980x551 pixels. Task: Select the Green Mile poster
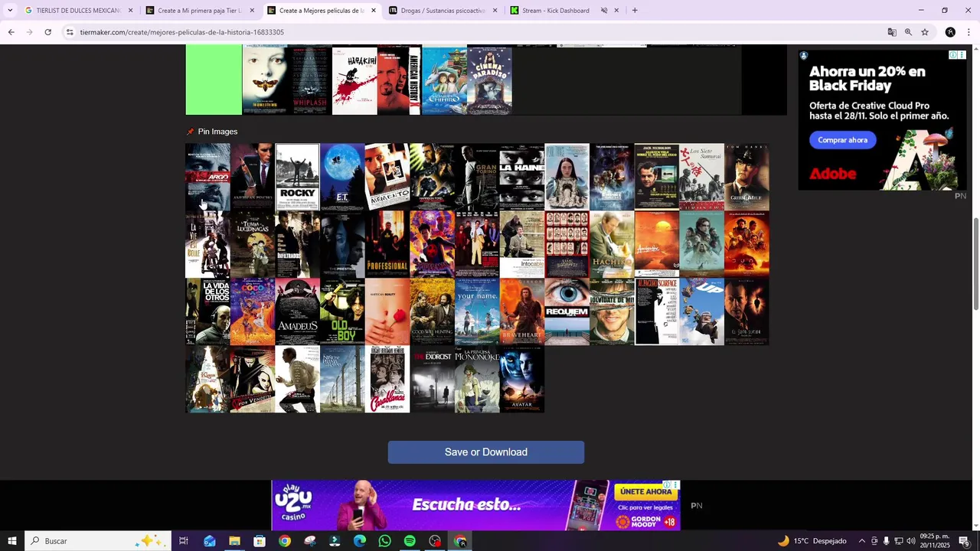pyautogui.click(x=746, y=177)
